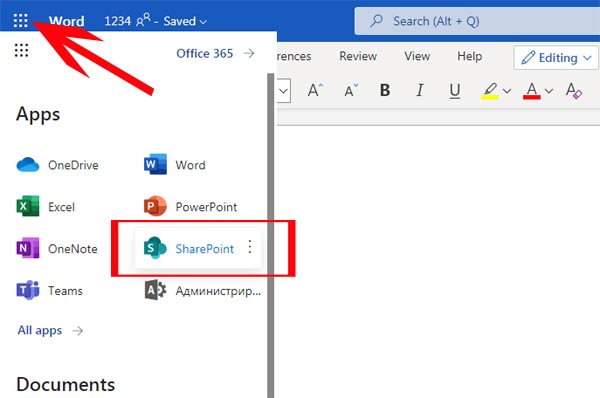Screen dimensions: 600x398
Task: Open the app launcher waffle in the header
Action: pos(21,20)
